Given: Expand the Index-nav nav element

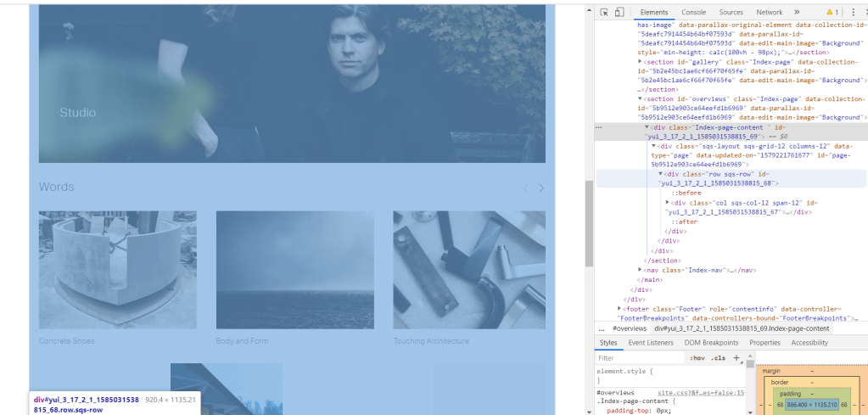Looking at the screenshot, I should 640,270.
